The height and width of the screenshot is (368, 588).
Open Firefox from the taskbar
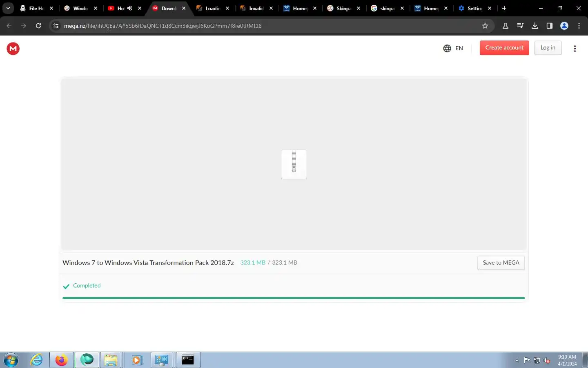click(x=62, y=360)
